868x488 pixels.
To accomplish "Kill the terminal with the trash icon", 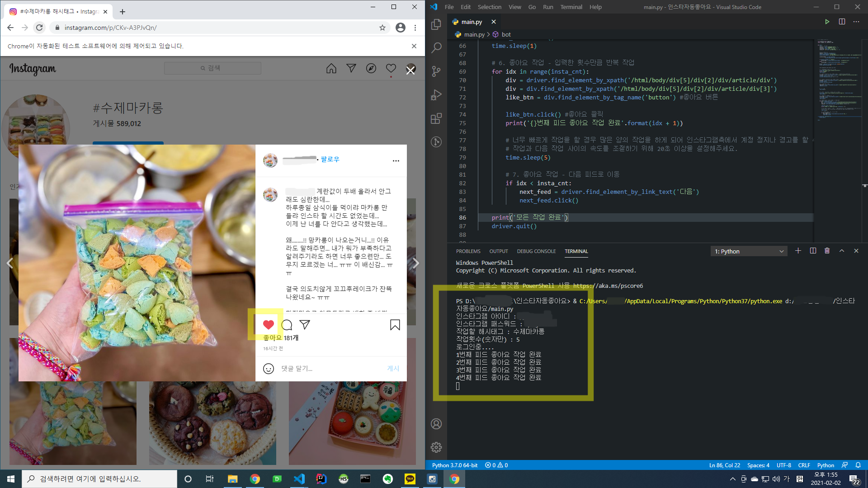I will tap(827, 251).
